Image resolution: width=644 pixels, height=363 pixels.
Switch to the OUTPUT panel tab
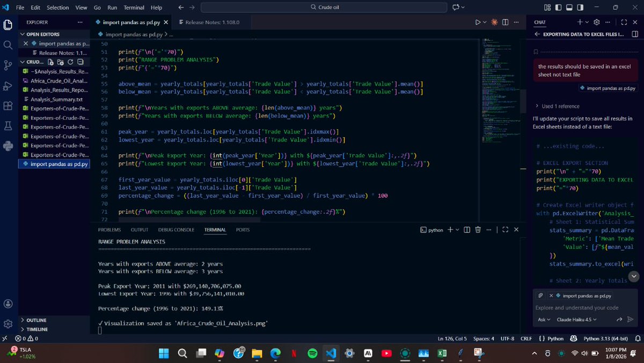pyautogui.click(x=140, y=229)
